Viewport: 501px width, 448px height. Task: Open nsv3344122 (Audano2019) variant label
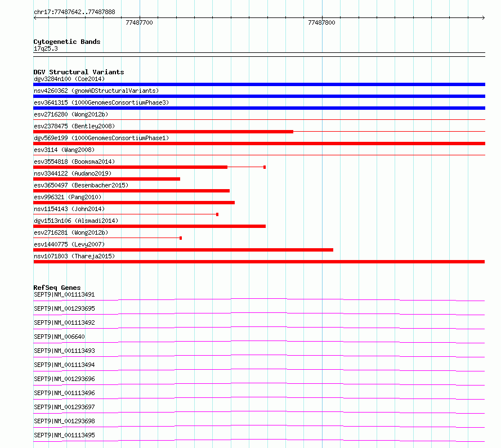73,173
